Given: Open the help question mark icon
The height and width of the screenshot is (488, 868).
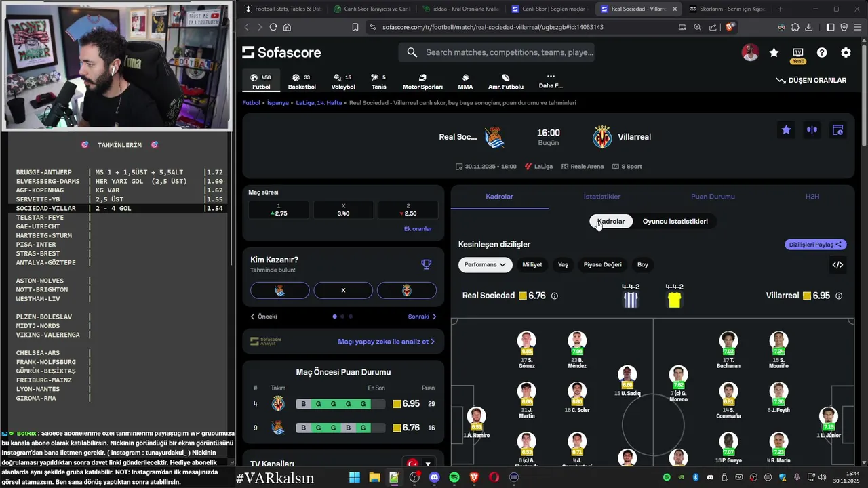Looking at the screenshot, I should 822,52.
